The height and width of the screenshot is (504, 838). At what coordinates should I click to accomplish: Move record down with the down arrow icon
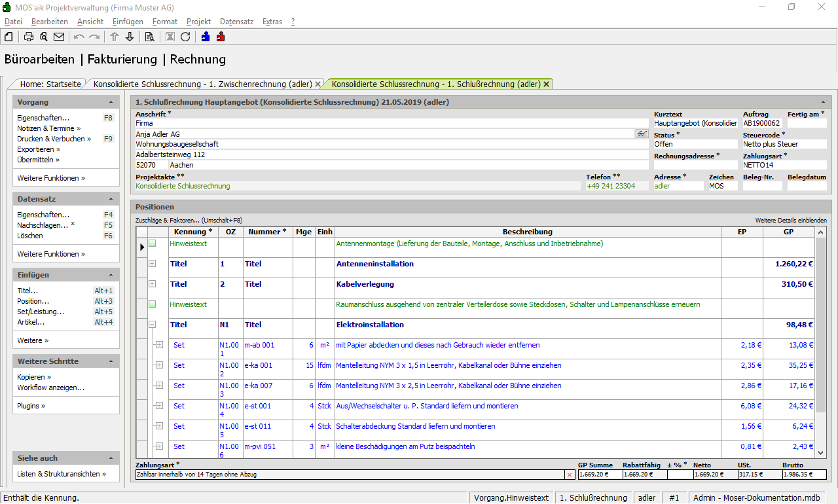tap(130, 37)
